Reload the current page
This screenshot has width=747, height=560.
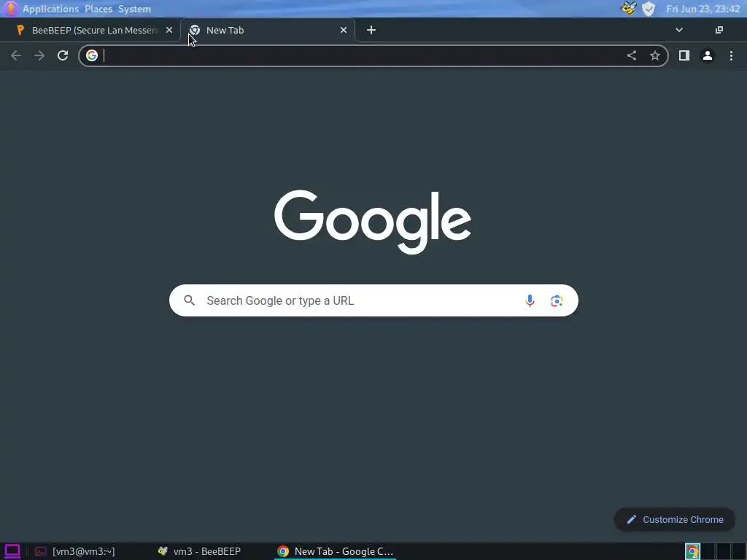(x=63, y=55)
